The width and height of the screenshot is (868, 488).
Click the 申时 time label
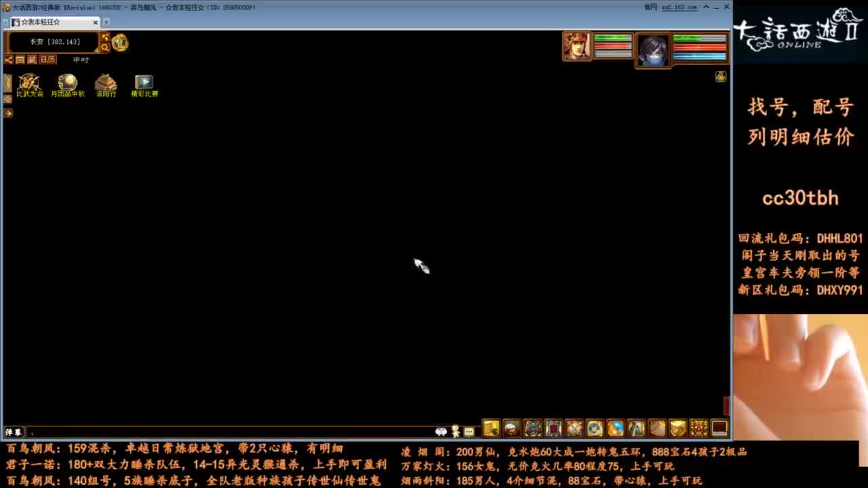tap(81, 60)
